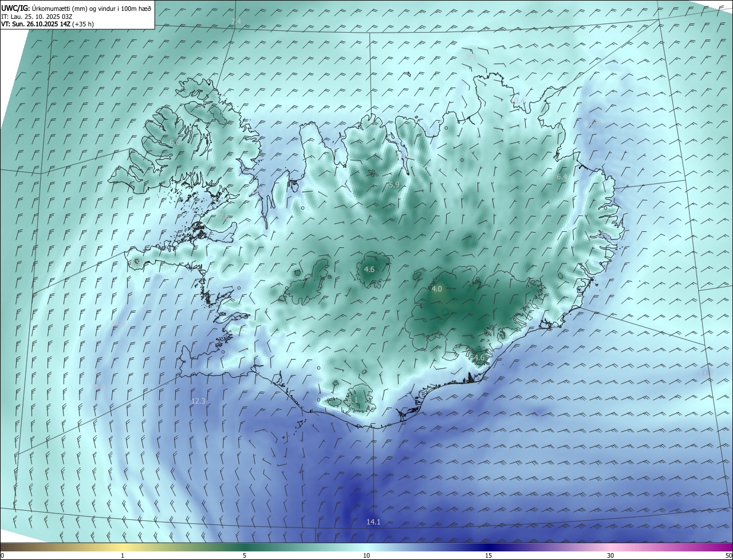Click the 7.4 value label on the map
The width and height of the screenshot is (733, 560).
pyautogui.click(x=236, y=22)
